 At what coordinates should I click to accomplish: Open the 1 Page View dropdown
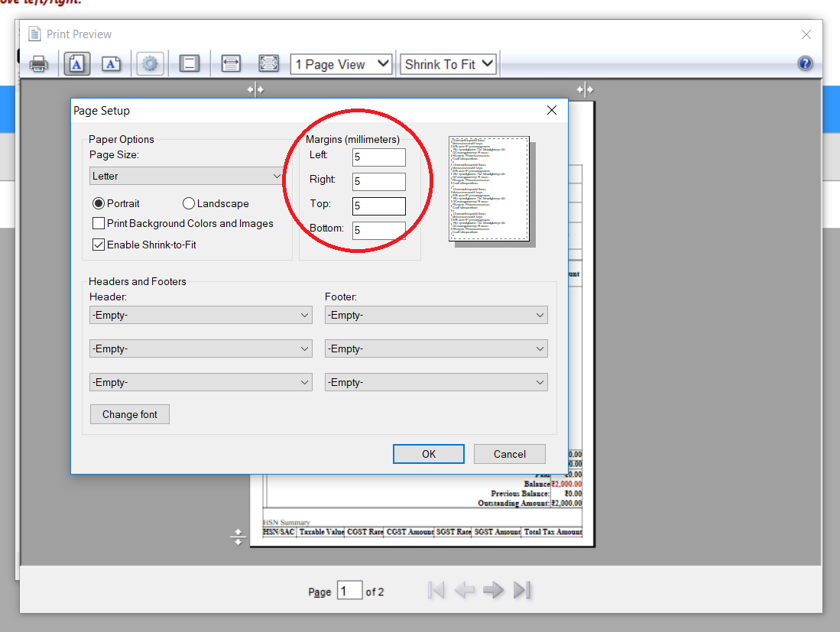(x=341, y=64)
